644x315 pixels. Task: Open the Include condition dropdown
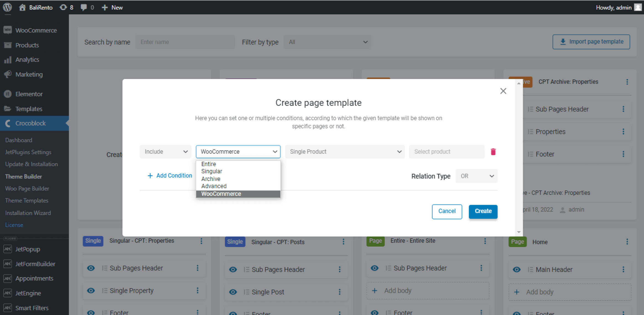pyautogui.click(x=165, y=152)
